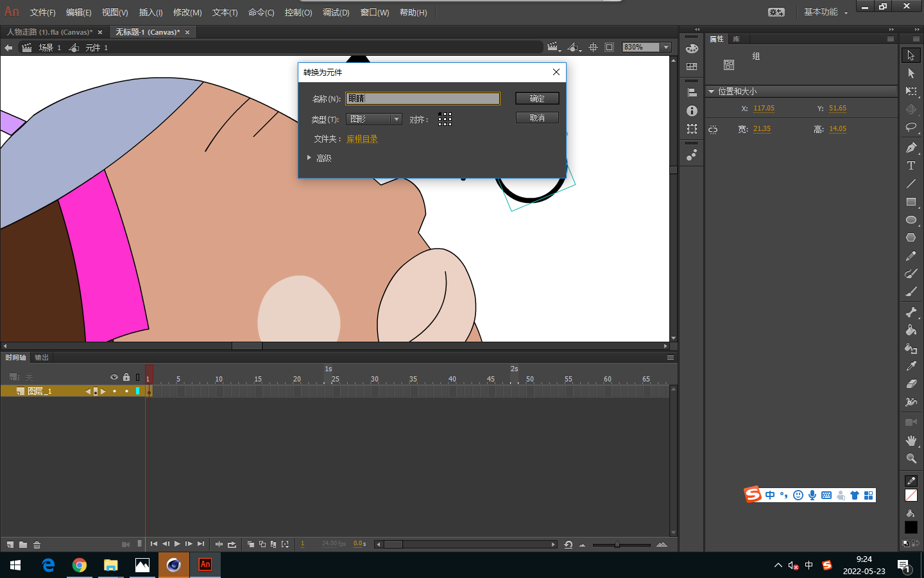This screenshot has width=924, height=578.
Task: Pick the Lasso tool
Action: click(911, 127)
